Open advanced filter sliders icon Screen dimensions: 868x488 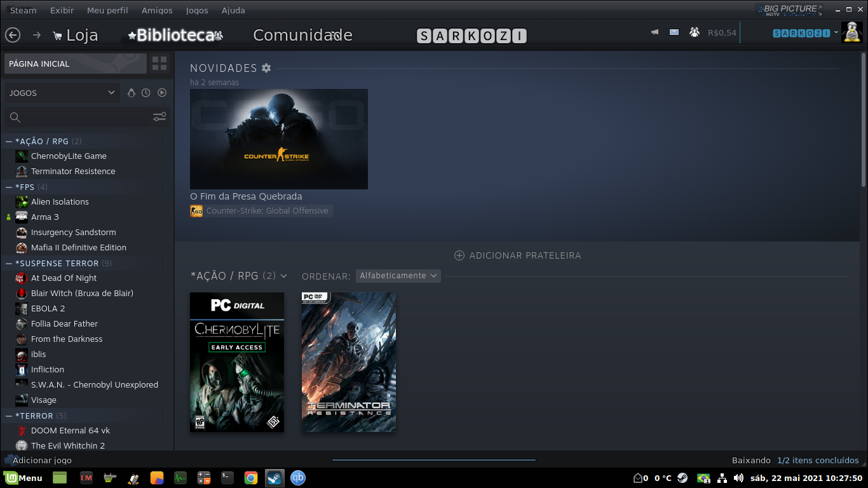[159, 117]
